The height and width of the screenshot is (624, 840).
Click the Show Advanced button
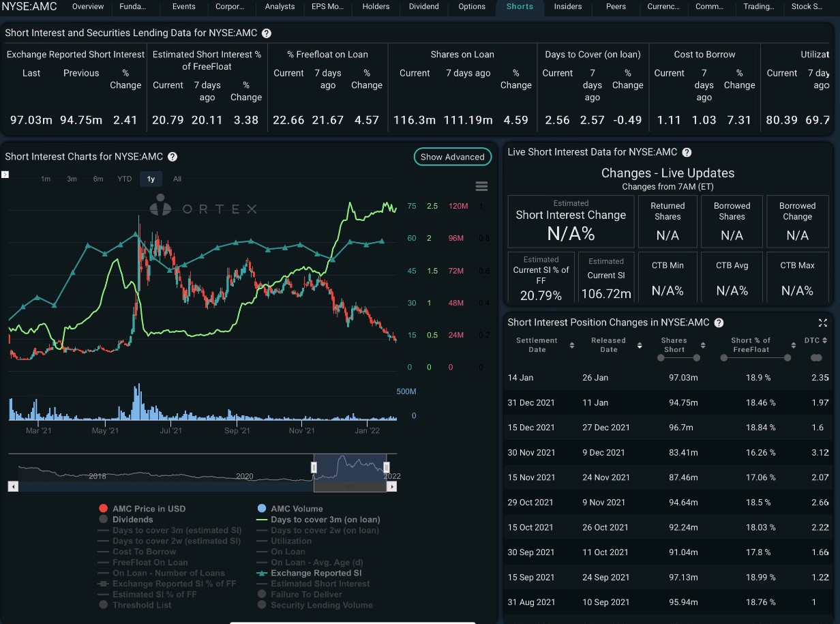[453, 157]
